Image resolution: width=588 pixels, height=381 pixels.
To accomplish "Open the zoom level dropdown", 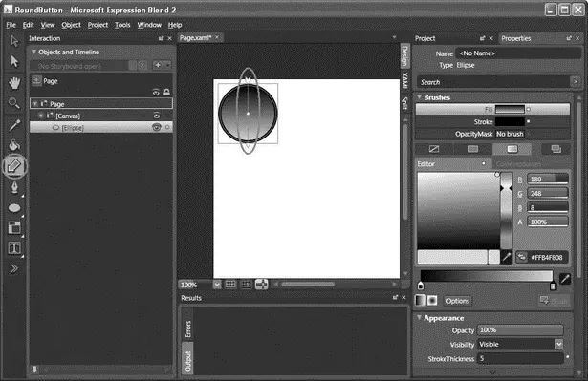I will pyautogui.click(x=217, y=285).
